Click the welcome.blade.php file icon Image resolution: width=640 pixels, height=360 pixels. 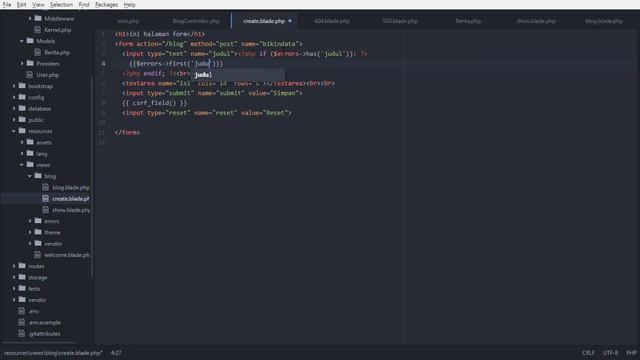(x=38, y=254)
